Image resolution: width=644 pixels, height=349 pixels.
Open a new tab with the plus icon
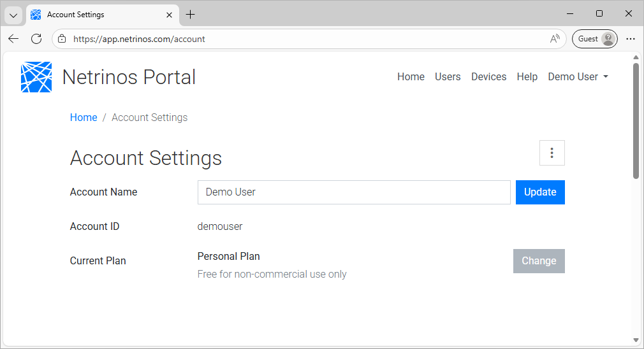coord(190,15)
